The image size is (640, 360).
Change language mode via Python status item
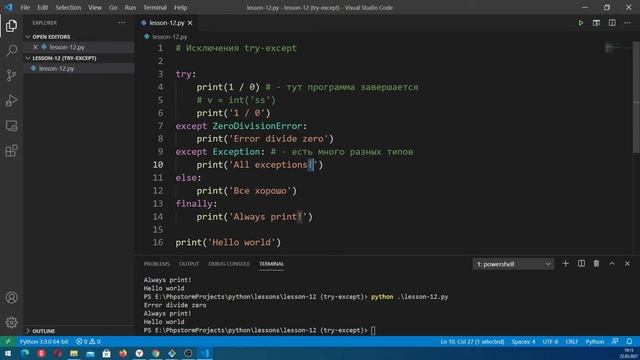[x=595, y=341]
